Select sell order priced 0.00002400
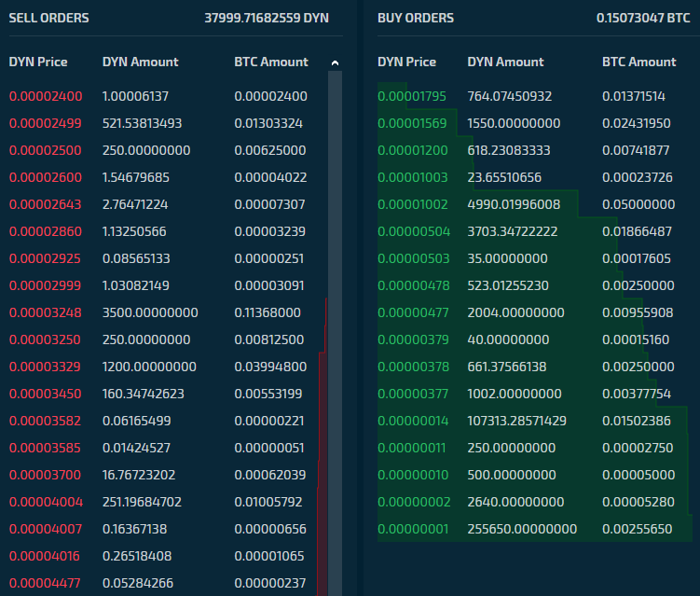The height and width of the screenshot is (596, 700). 46,96
